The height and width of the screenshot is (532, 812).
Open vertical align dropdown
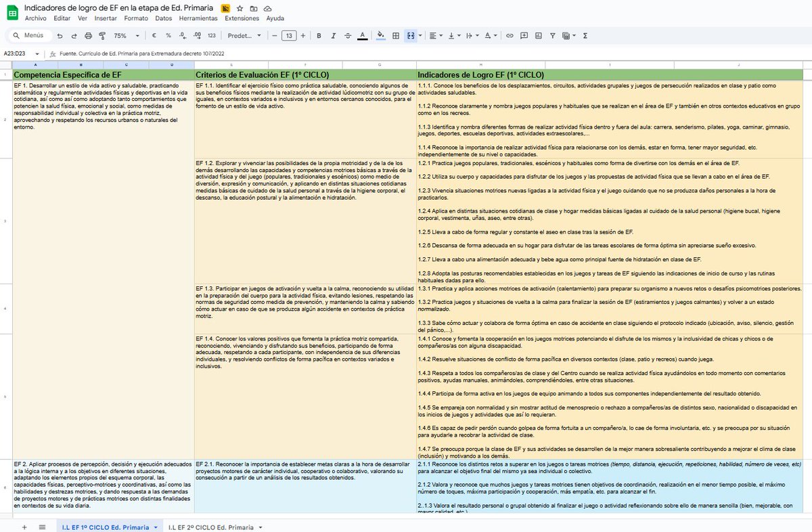pos(454,35)
